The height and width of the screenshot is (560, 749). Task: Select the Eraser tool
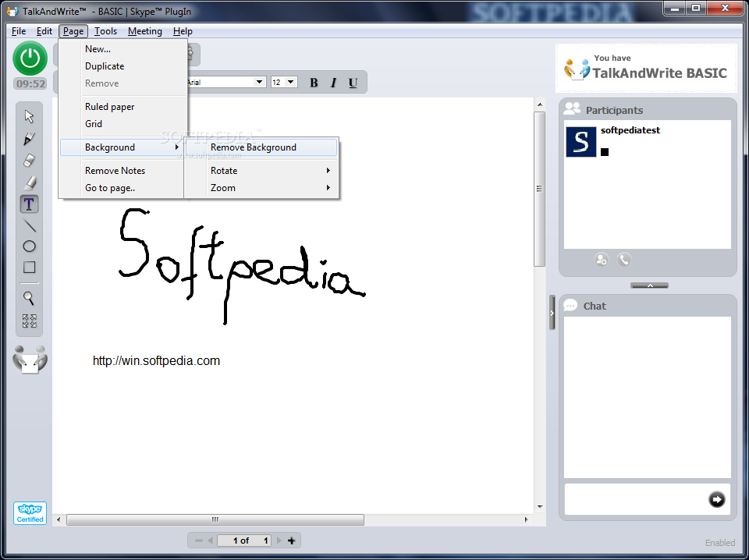(29, 161)
